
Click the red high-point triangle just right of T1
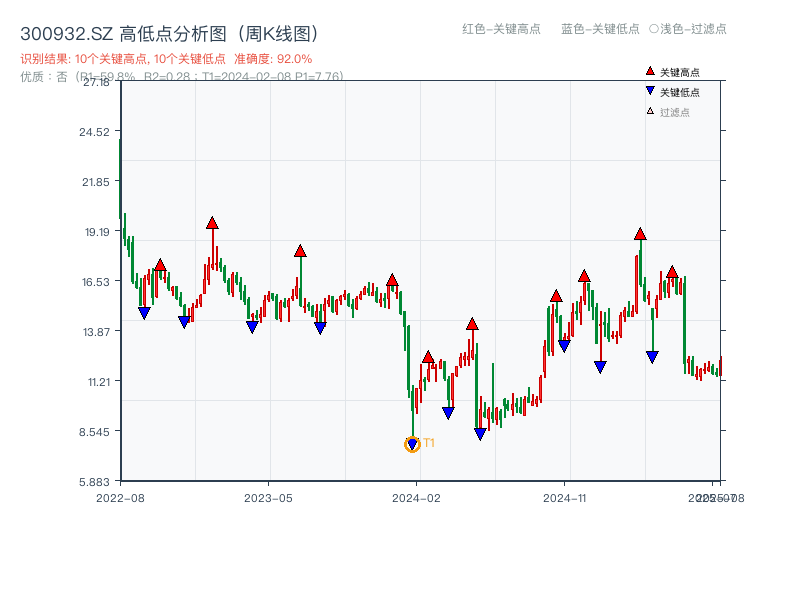coord(428,357)
